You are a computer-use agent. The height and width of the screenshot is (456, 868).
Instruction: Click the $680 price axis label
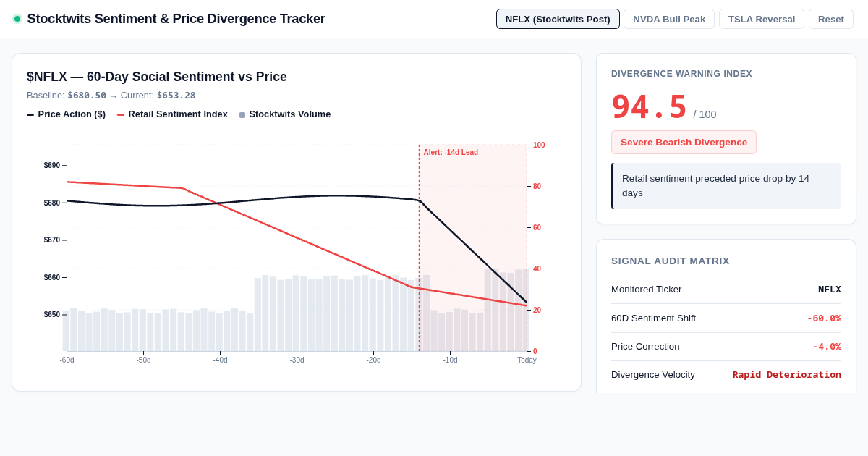pyautogui.click(x=52, y=203)
